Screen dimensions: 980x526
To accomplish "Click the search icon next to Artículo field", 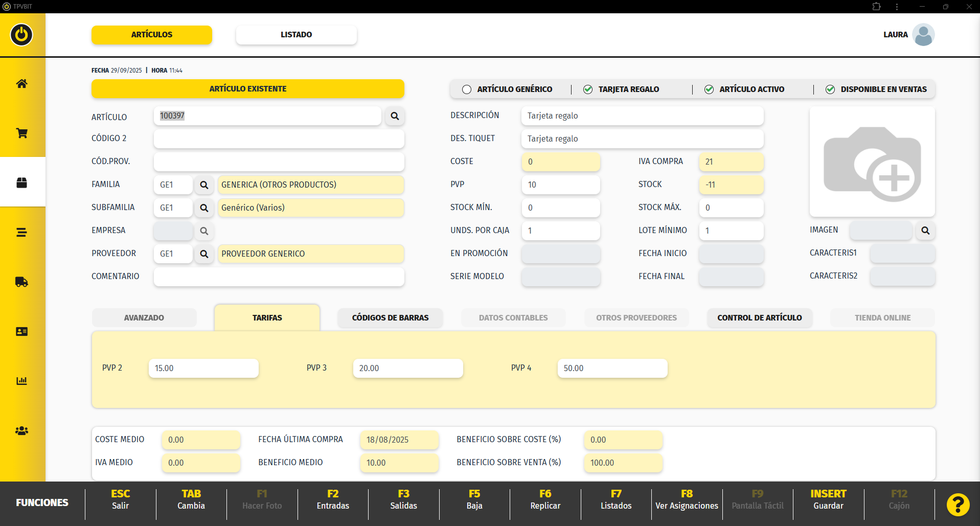I will (x=395, y=116).
